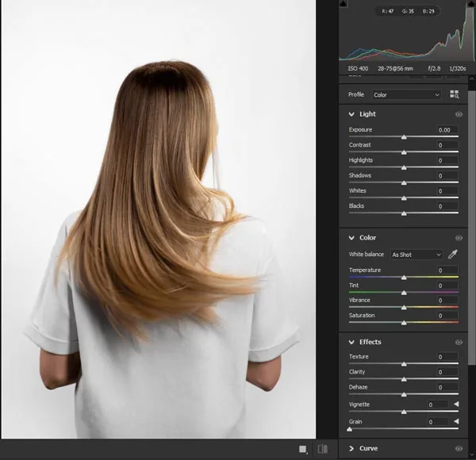Image resolution: width=476 pixels, height=460 pixels.
Task: Click the Light section heading
Action: [367, 114]
